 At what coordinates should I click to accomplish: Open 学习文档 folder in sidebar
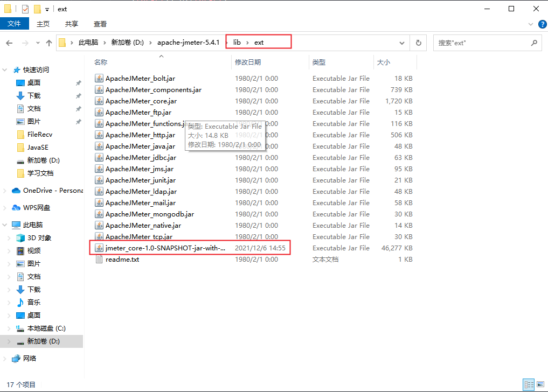point(40,173)
